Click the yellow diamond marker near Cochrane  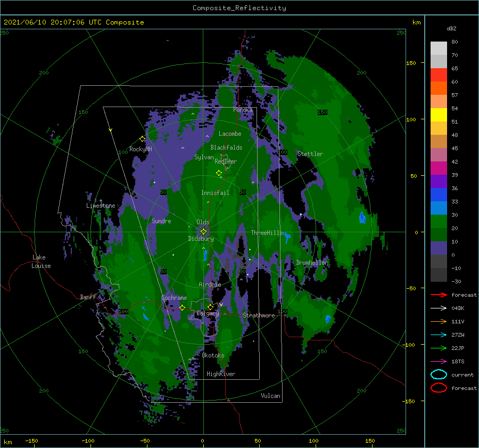point(183,307)
